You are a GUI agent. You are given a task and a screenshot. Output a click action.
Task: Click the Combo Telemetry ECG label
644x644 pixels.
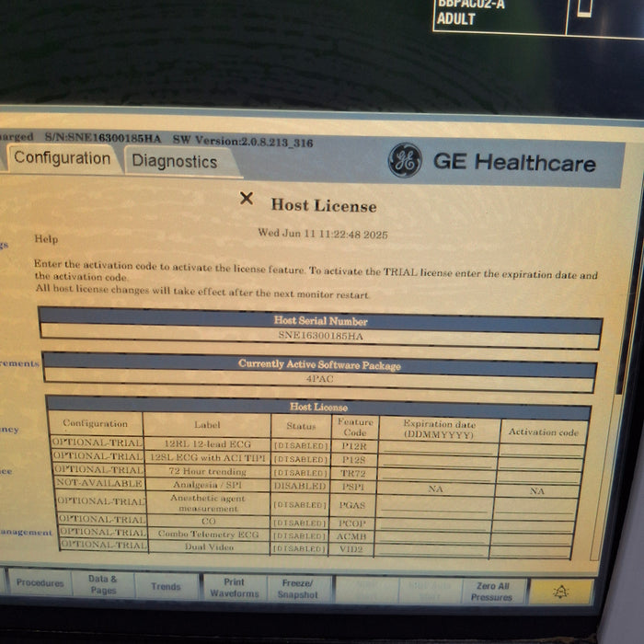(208, 534)
